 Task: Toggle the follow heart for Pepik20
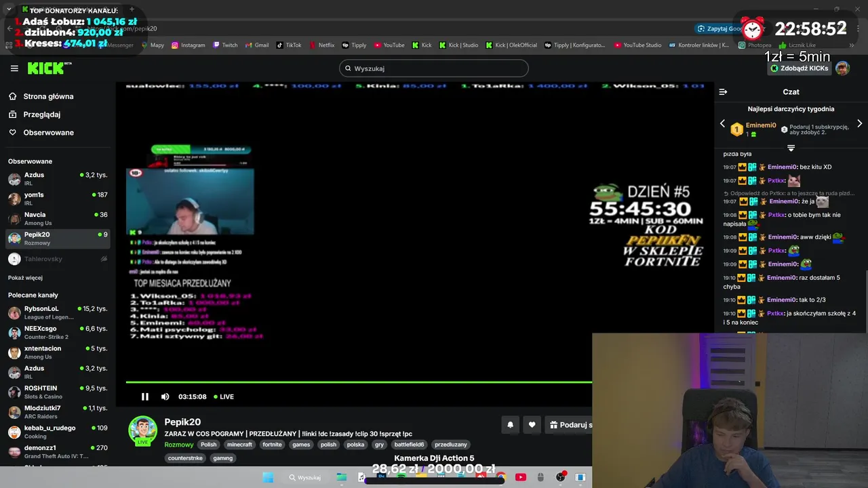[x=532, y=425]
